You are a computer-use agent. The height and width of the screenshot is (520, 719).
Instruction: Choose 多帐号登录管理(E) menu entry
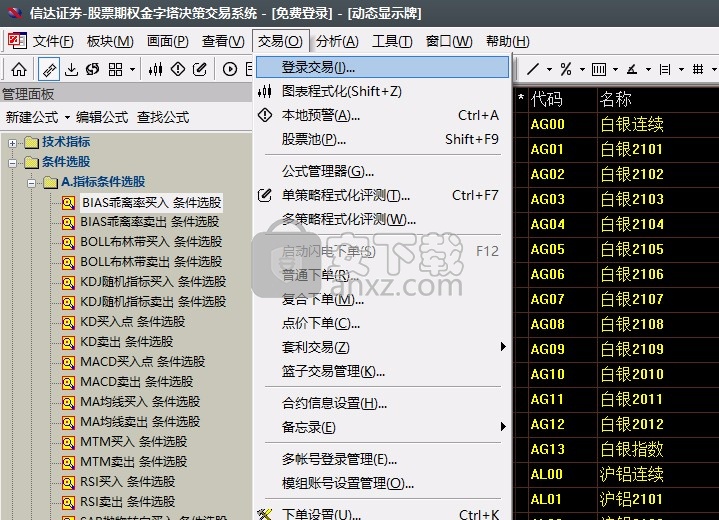click(382, 459)
